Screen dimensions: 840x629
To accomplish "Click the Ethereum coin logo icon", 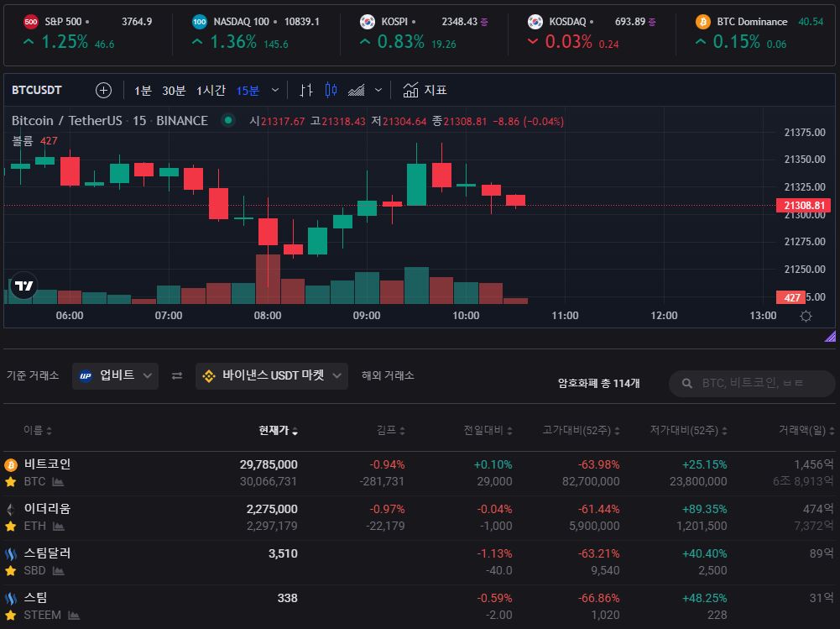I will [11, 509].
